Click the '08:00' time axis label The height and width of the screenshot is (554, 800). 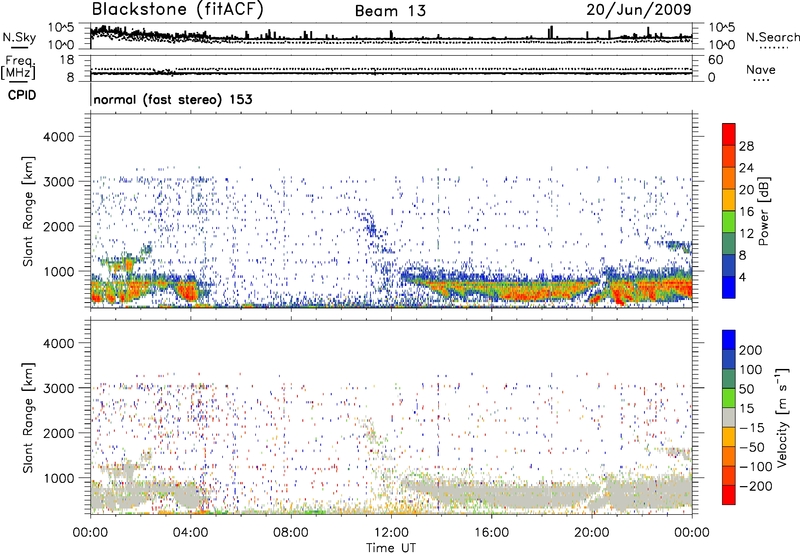[291, 533]
